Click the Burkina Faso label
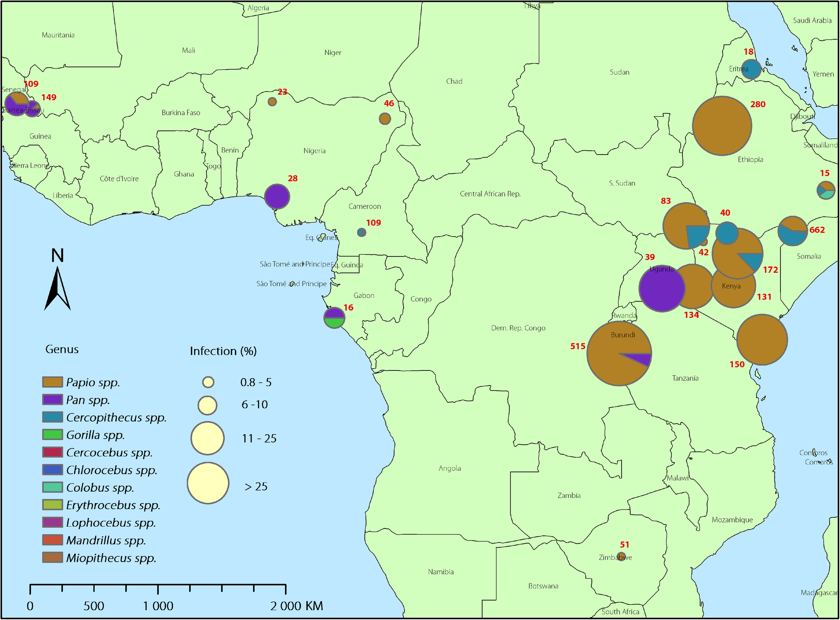Screen dimensions: 840x620 coord(181,113)
